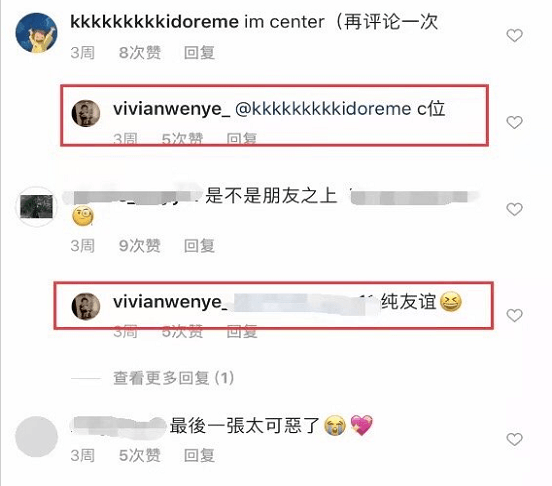Reply to the '是不是朋友之上' comment
The image size is (552, 486).
tap(199, 246)
